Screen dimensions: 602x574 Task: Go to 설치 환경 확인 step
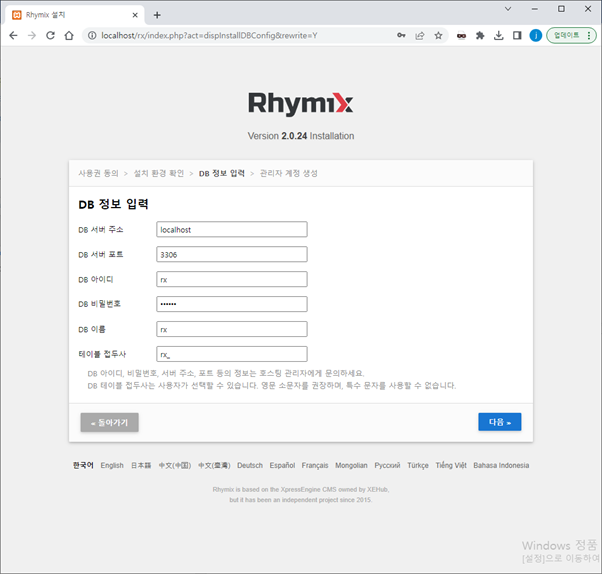(159, 174)
